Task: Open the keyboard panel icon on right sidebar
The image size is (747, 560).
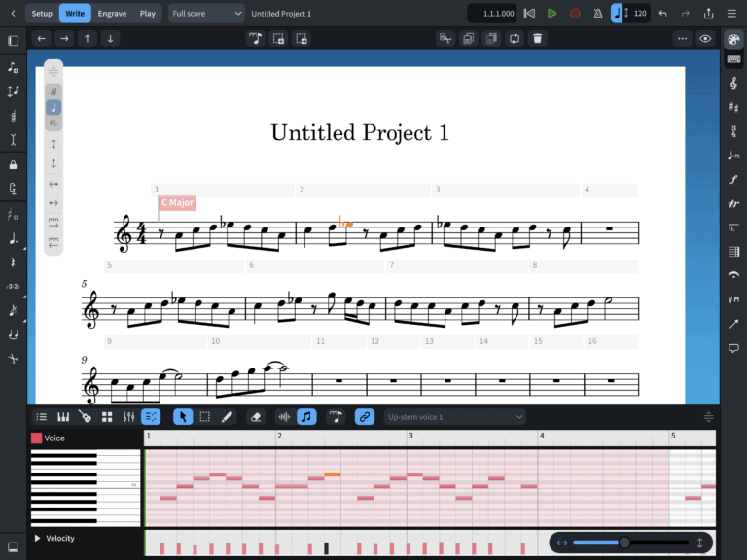Action: [x=733, y=60]
